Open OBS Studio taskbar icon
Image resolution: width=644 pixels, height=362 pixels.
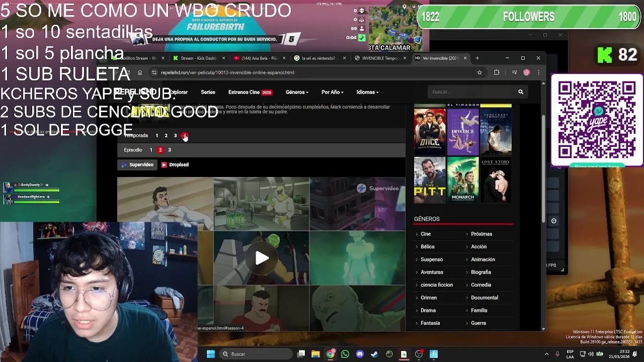pyautogui.click(x=419, y=354)
